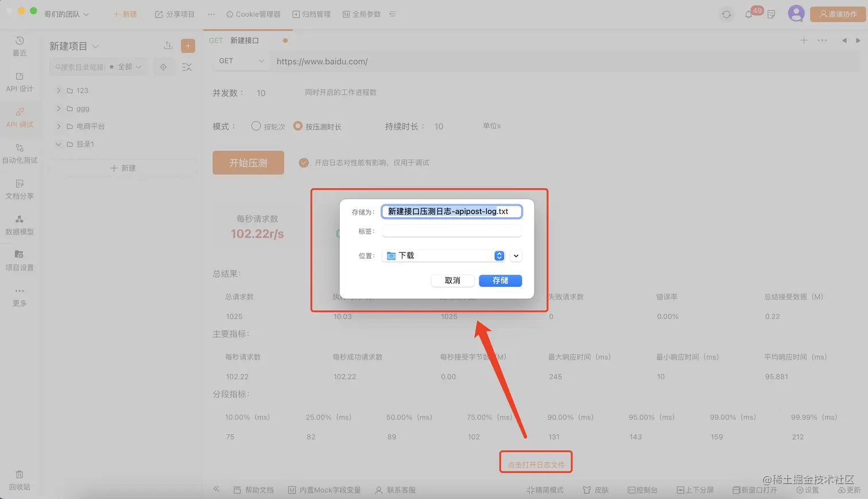Click the 标签 tags field
Image resolution: width=868 pixels, height=499 pixels.
[452, 231]
